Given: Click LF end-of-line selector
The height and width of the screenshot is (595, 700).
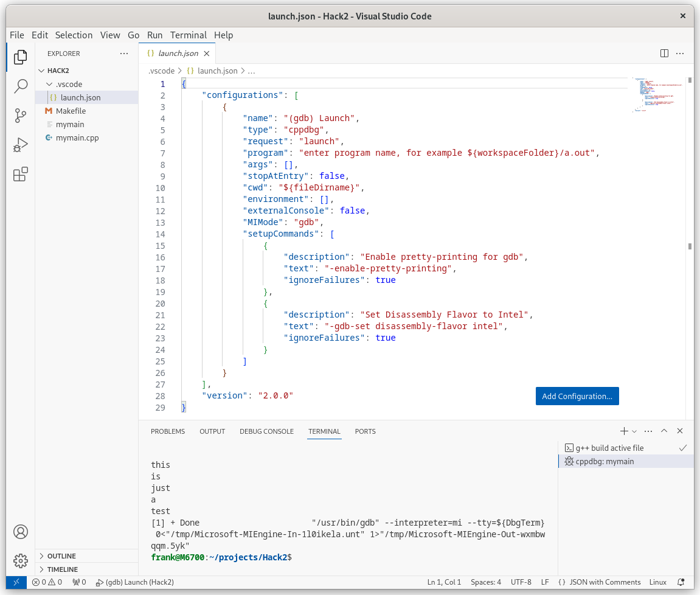Looking at the screenshot, I should [545, 582].
